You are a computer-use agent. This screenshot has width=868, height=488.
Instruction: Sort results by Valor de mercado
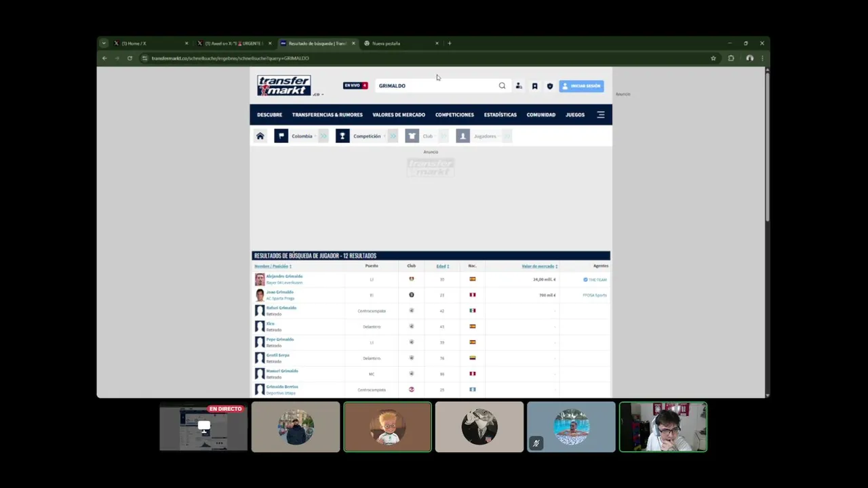pos(539,266)
